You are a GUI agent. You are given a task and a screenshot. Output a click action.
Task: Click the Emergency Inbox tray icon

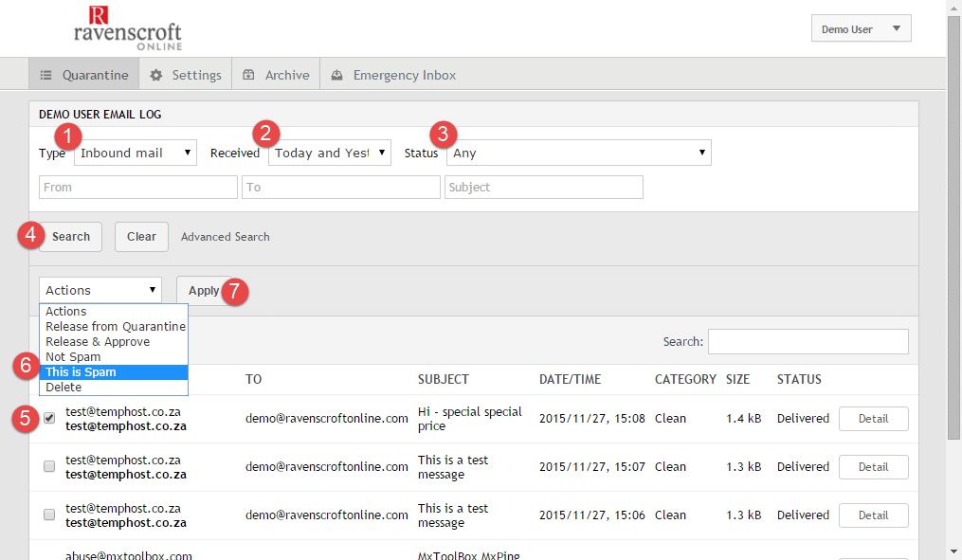(x=336, y=75)
